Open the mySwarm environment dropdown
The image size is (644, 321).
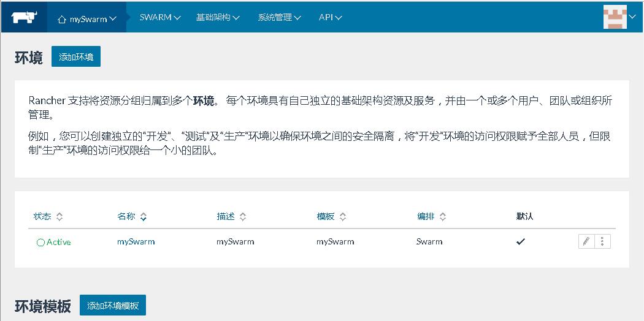click(86, 19)
